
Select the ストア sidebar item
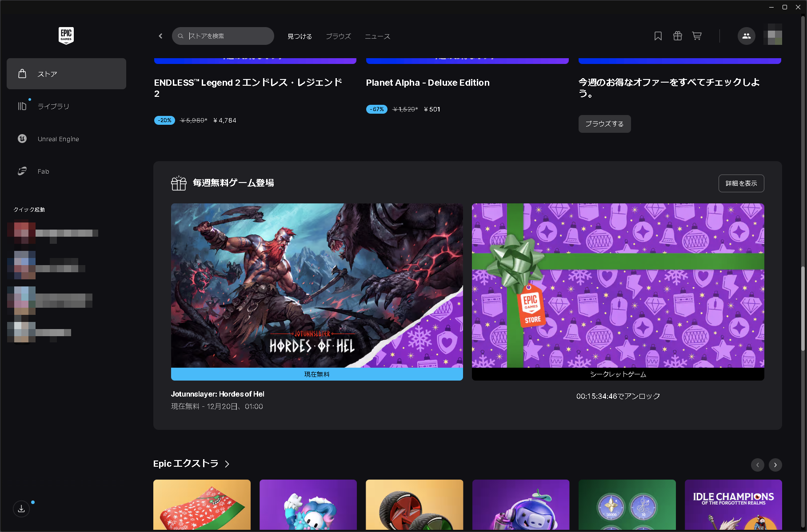point(66,74)
